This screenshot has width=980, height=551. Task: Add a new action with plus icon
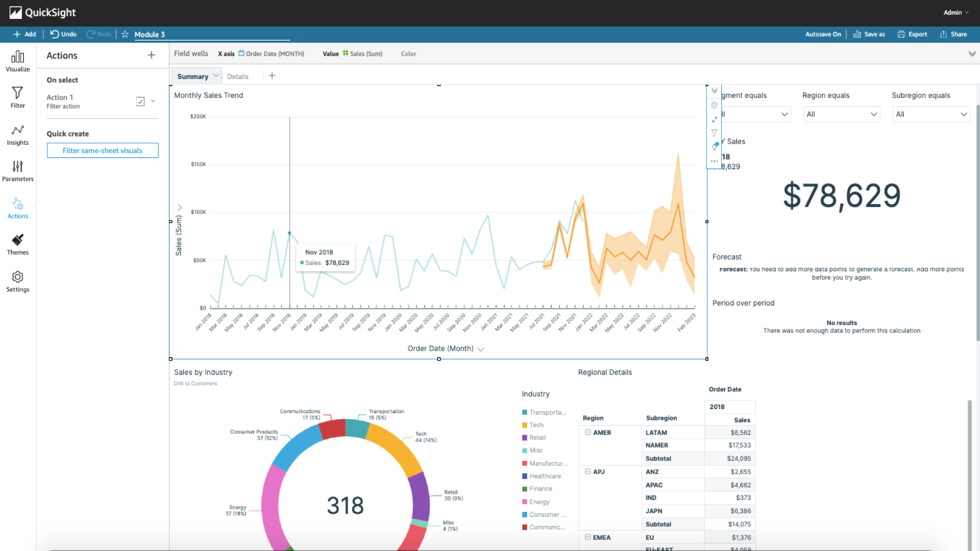point(151,55)
